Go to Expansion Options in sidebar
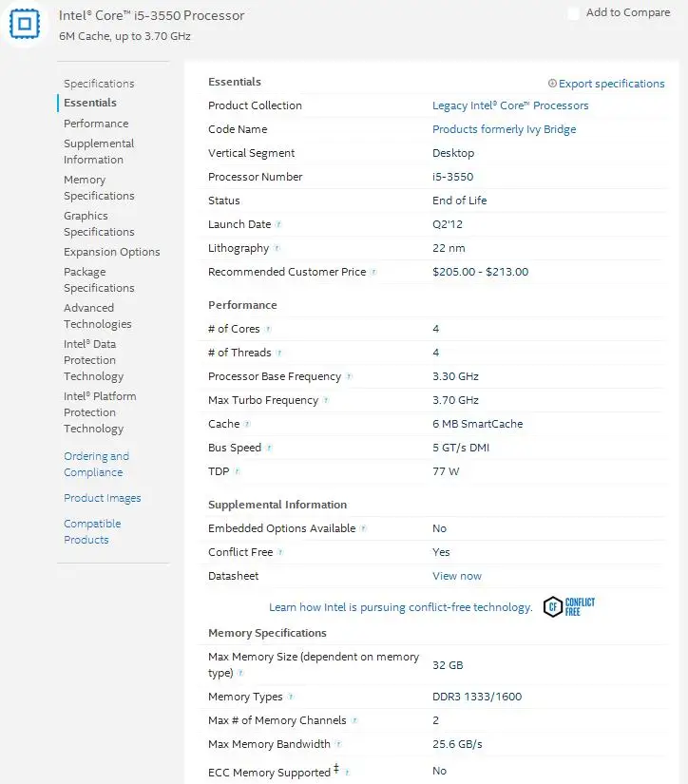This screenshot has width=688, height=784. (112, 252)
